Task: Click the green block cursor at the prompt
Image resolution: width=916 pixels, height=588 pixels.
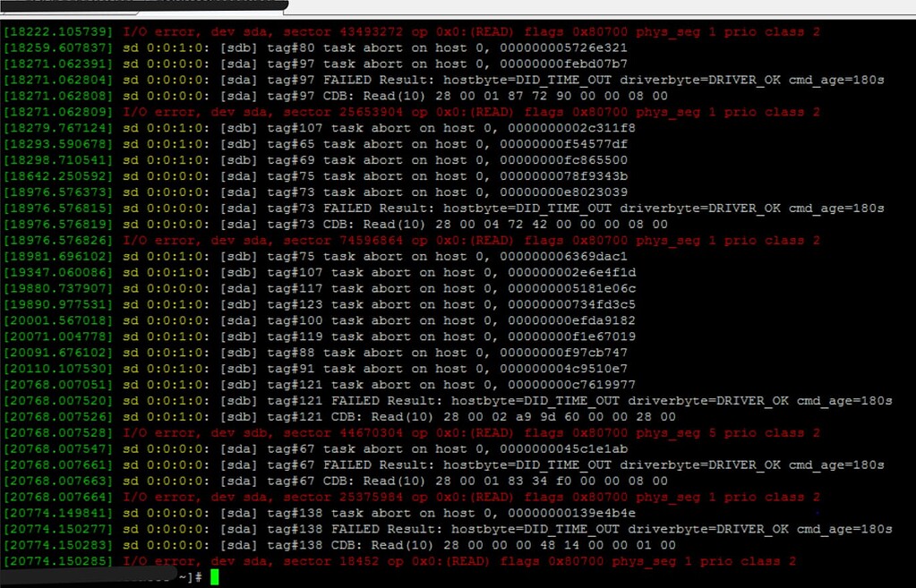Action: 214,576
